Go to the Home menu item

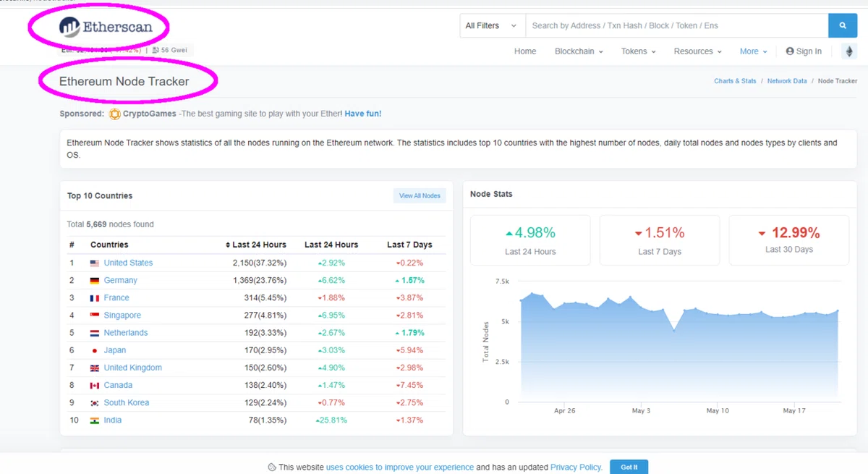(x=525, y=51)
